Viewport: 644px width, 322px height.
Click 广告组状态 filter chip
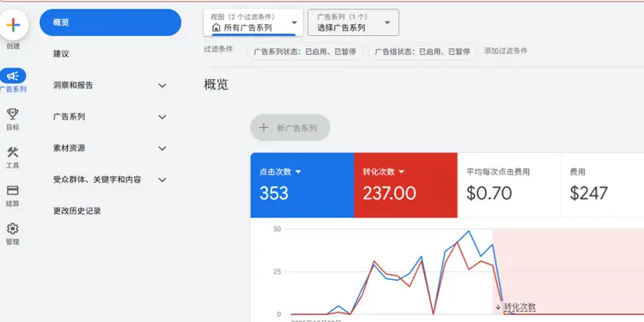tap(422, 52)
